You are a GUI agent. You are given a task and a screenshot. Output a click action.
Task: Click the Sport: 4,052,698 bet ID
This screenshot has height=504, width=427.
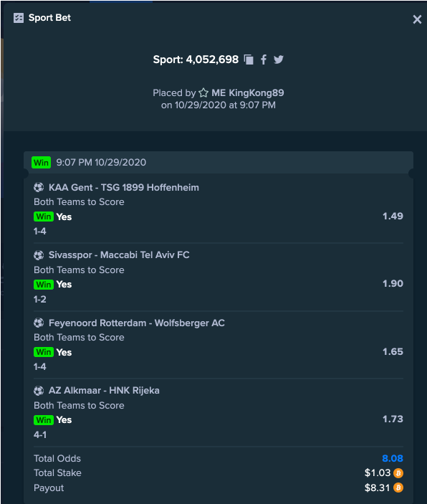point(196,60)
